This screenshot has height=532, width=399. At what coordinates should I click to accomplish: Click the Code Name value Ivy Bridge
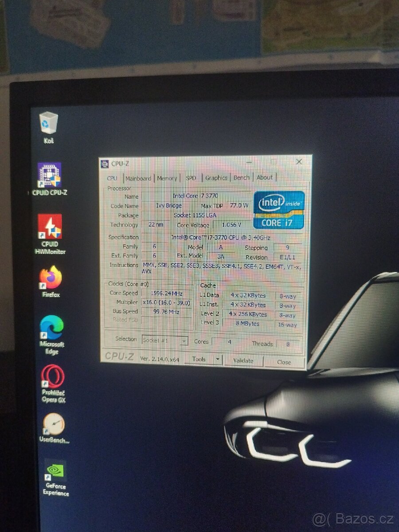[168, 206]
